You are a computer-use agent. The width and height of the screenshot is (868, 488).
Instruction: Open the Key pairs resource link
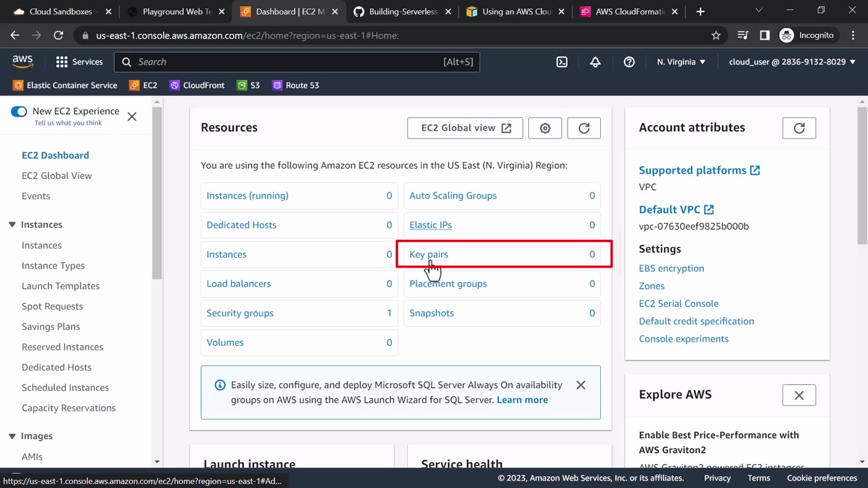[x=429, y=254]
